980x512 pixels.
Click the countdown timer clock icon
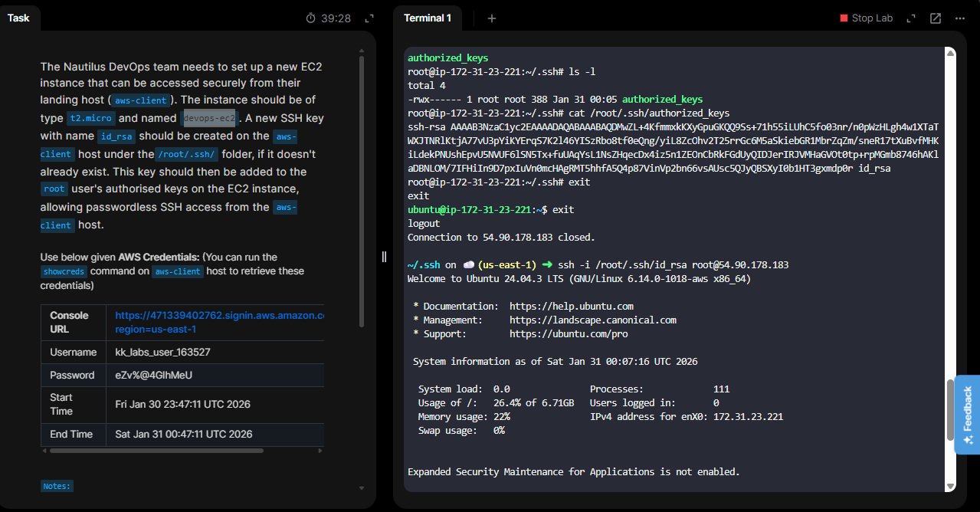[x=310, y=18]
